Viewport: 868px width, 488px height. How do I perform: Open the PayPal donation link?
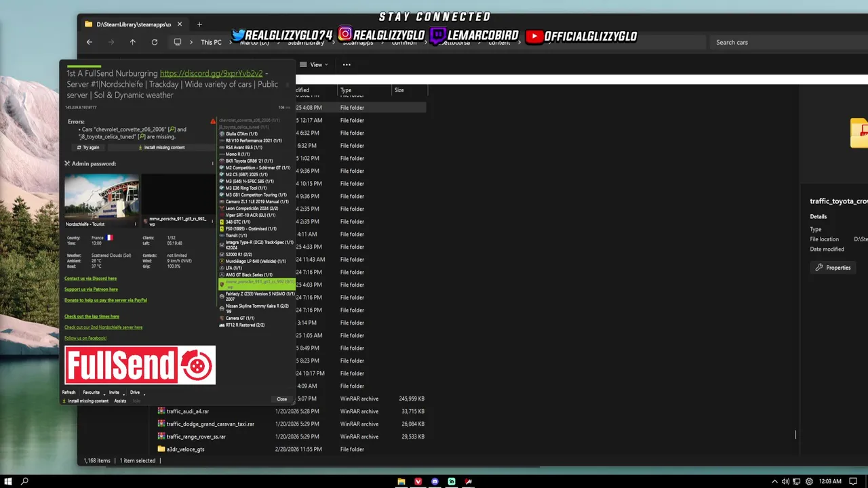pos(106,300)
